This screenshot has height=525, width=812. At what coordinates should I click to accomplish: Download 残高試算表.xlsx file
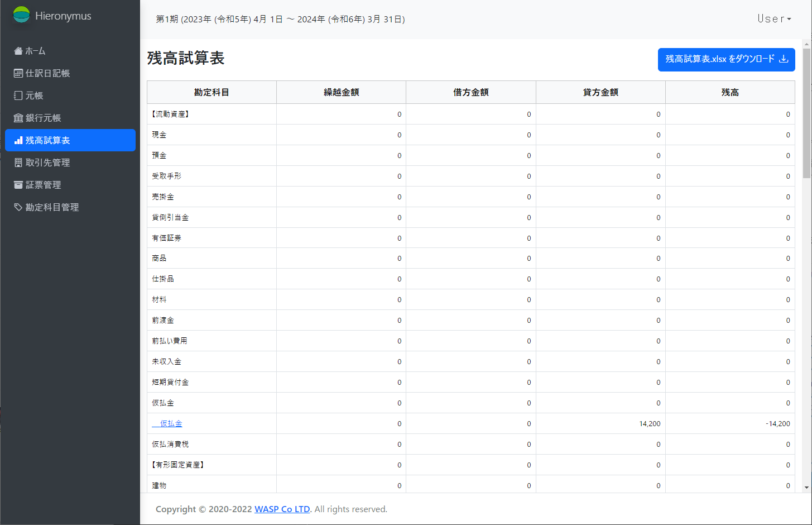[x=727, y=59]
